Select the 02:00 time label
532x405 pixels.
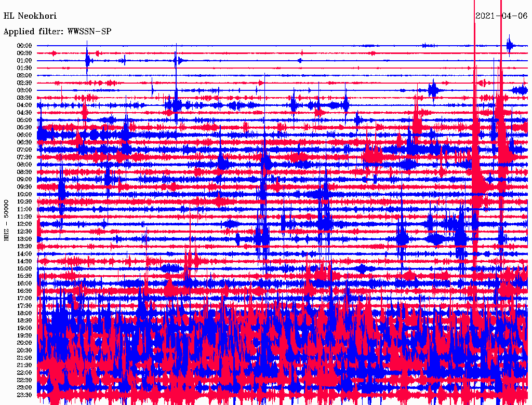click(x=24, y=76)
